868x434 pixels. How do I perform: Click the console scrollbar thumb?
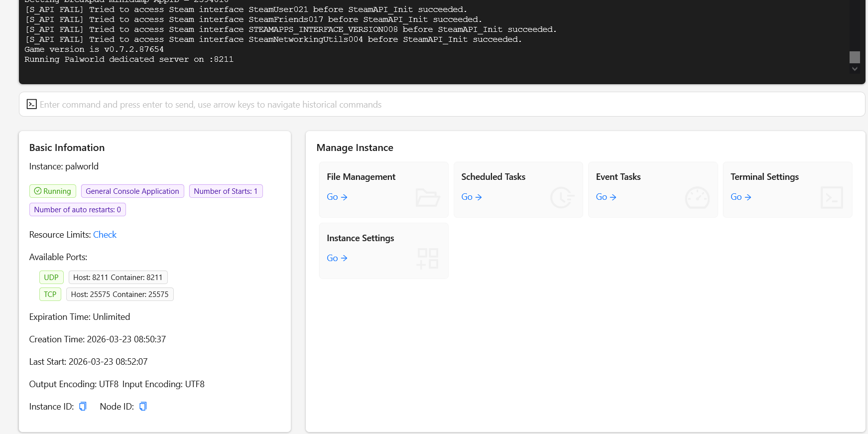[x=855, y=57]
